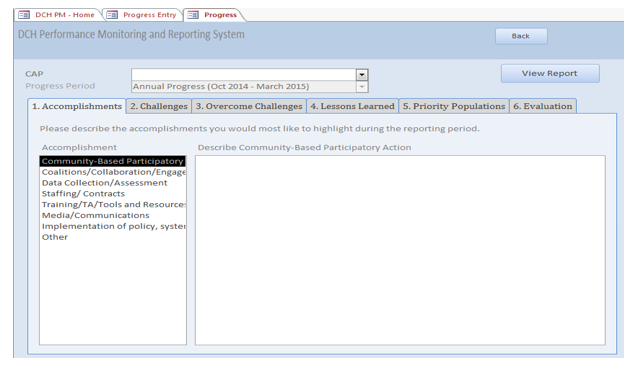Screen dimensions: 644x372
Task: Open the View Report button
Action: 550,73
